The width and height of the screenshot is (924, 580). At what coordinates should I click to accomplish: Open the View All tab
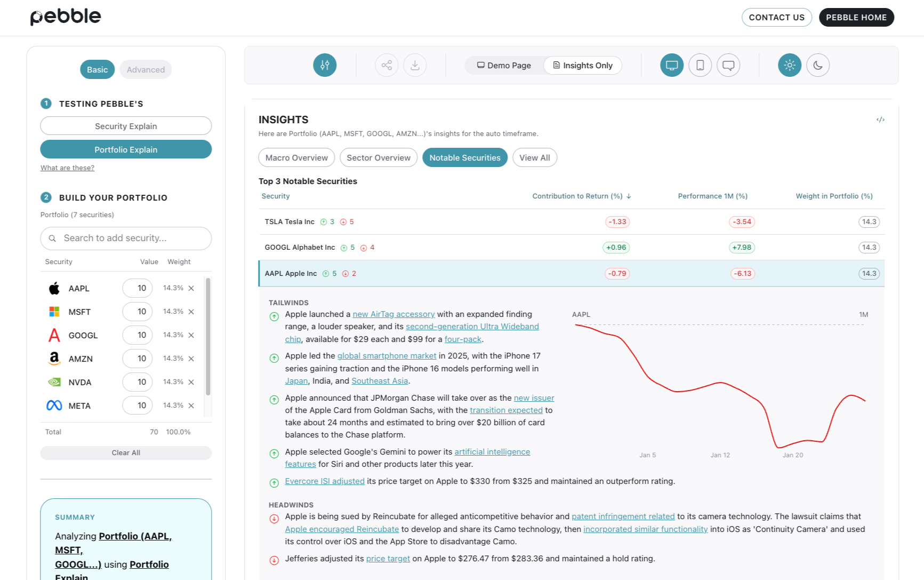[535, 157]
